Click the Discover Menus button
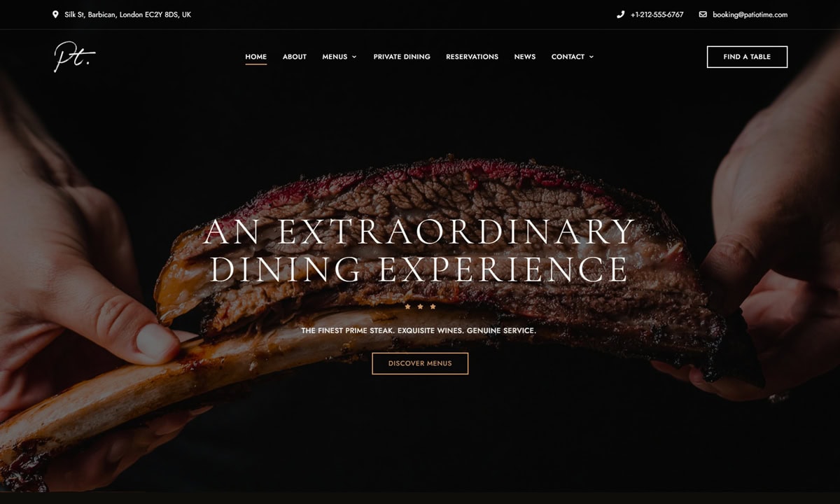This screenshot has width=840, height=504. pos(420,363)
